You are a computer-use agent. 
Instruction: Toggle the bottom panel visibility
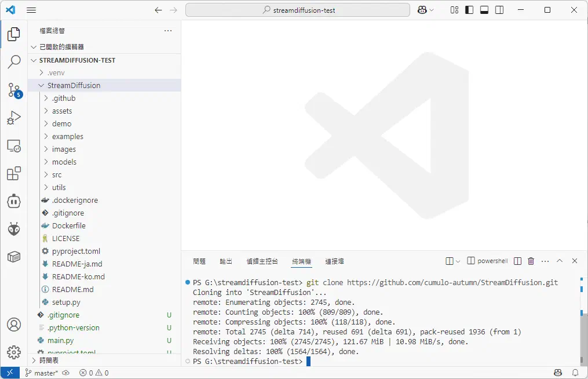click(484, 10)
